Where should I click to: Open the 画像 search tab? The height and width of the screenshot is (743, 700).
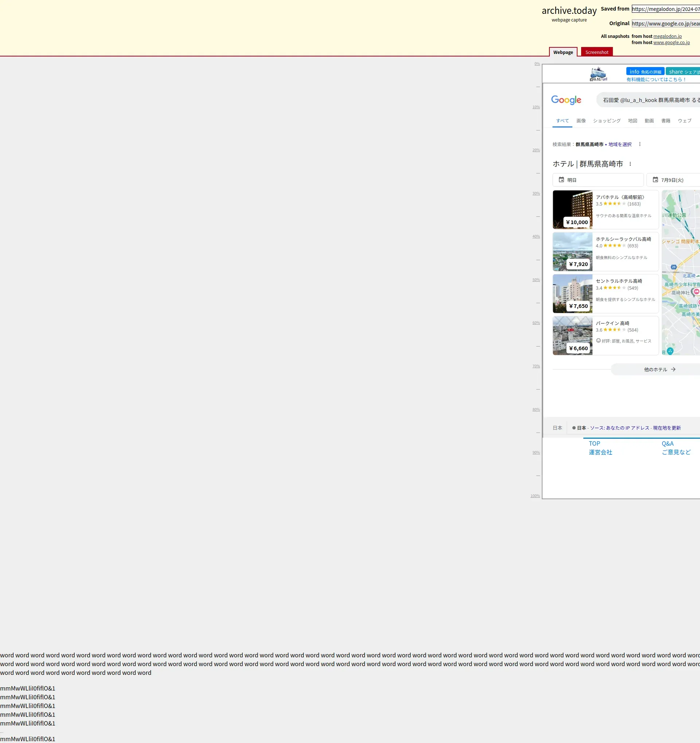click(x=581, y=121)
